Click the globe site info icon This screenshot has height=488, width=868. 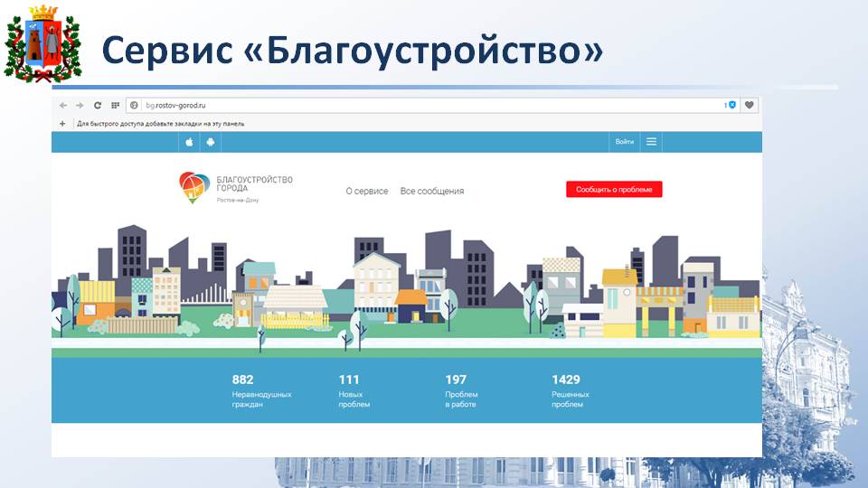coord(134,106)
